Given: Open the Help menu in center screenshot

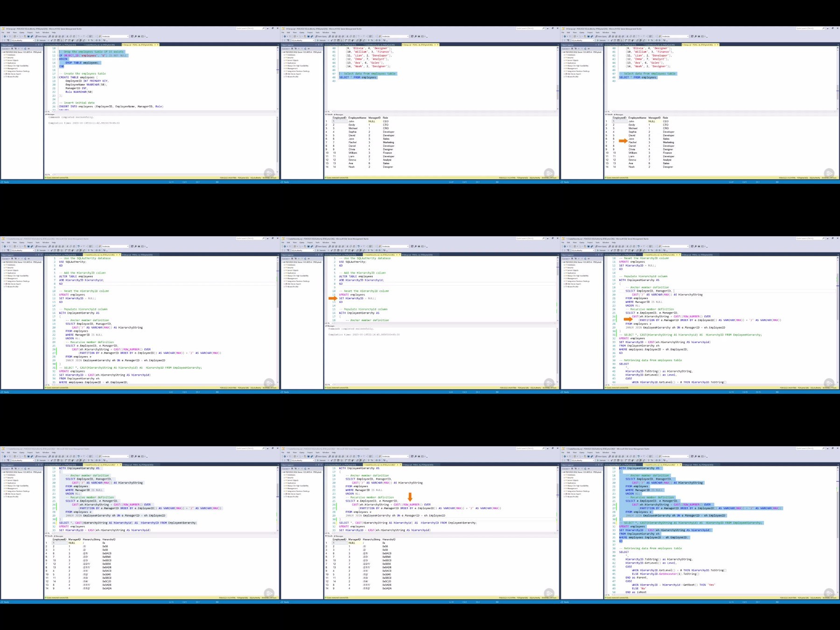Looking at the screenshot, I should pyautogui.click(x=334, y=243).
